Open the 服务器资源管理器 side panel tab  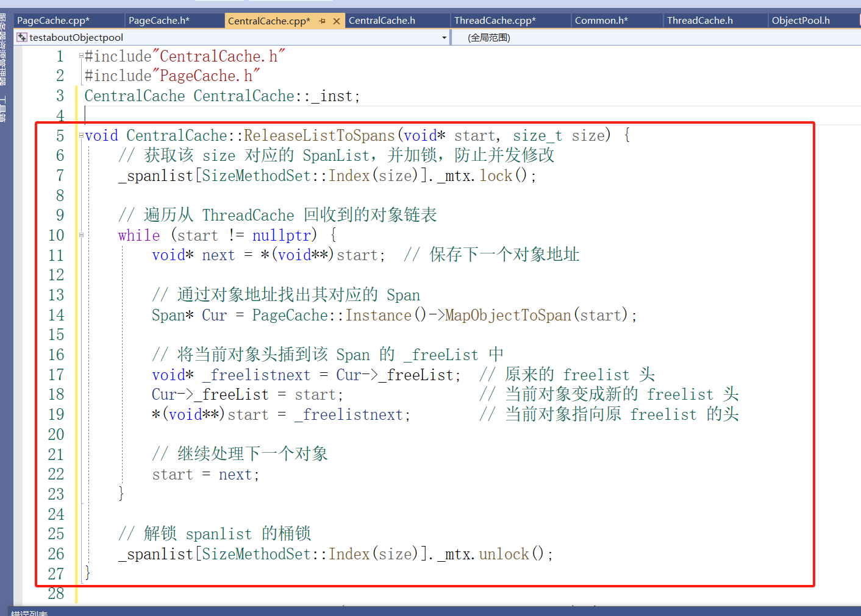[3, 50]
